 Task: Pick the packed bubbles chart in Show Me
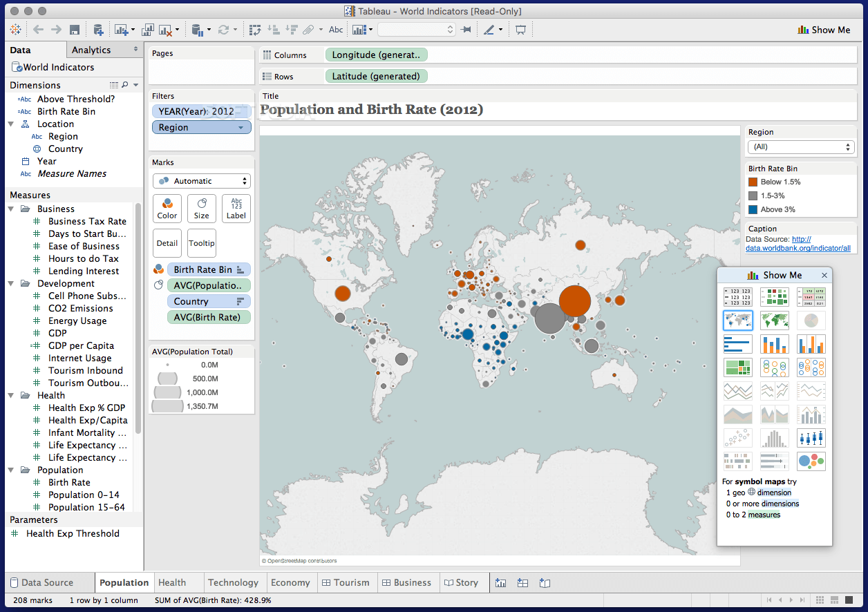(811, 461)
